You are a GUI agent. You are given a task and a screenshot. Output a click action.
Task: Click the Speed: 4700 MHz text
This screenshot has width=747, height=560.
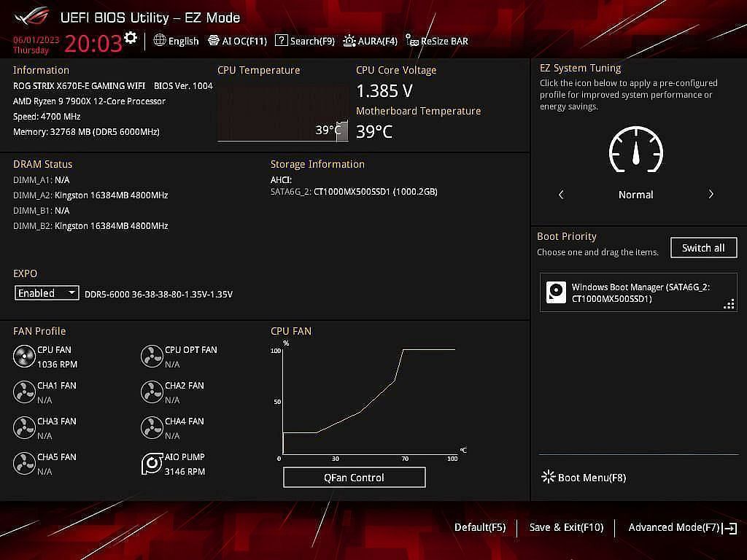point(47,116)
